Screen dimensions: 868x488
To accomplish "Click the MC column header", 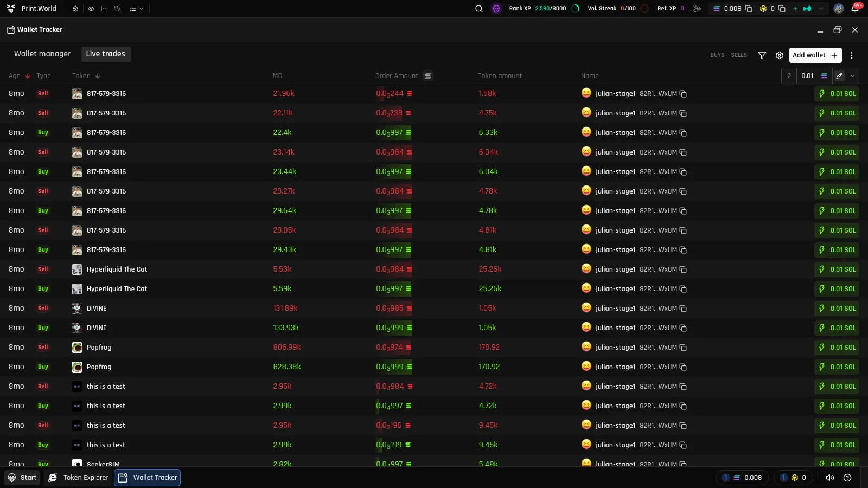I will 277,76.
